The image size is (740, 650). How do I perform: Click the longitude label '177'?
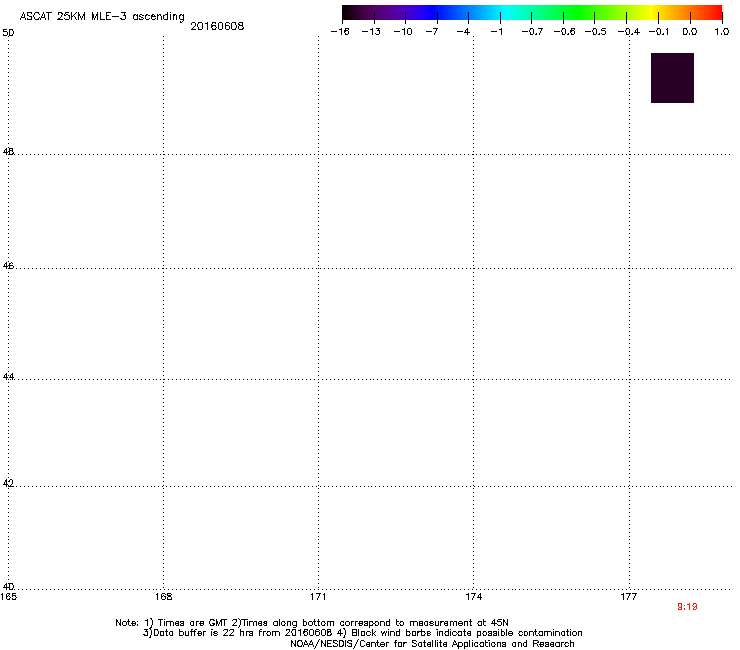coord(629,597)
